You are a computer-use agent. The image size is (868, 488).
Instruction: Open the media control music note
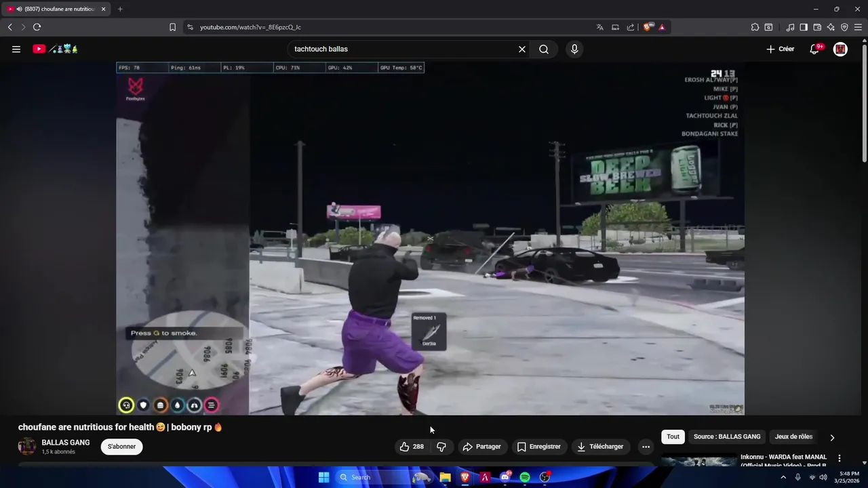790,27
